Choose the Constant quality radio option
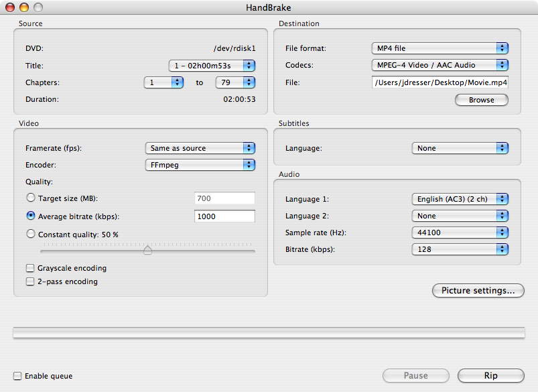The height and width of the screenshot is (392, 538). pos(31,235)
